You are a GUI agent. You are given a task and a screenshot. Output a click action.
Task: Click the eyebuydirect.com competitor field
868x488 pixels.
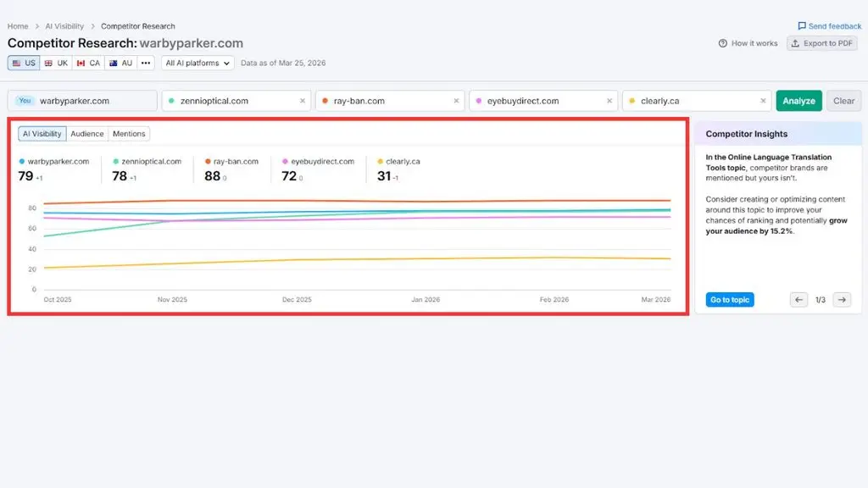[543, 101]
